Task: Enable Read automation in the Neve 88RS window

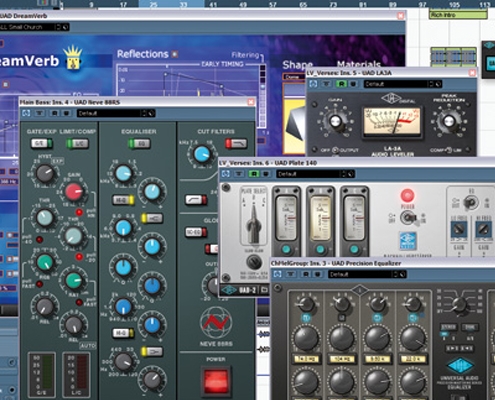Action: pos(54,113)
